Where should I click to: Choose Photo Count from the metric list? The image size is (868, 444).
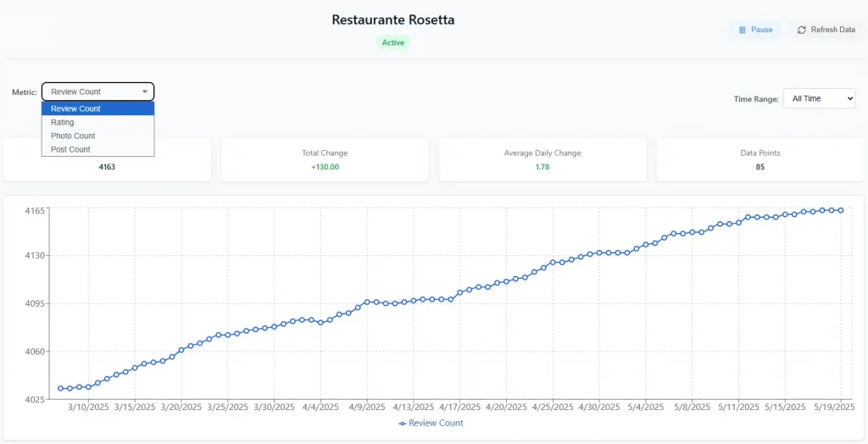coord(98,136)
